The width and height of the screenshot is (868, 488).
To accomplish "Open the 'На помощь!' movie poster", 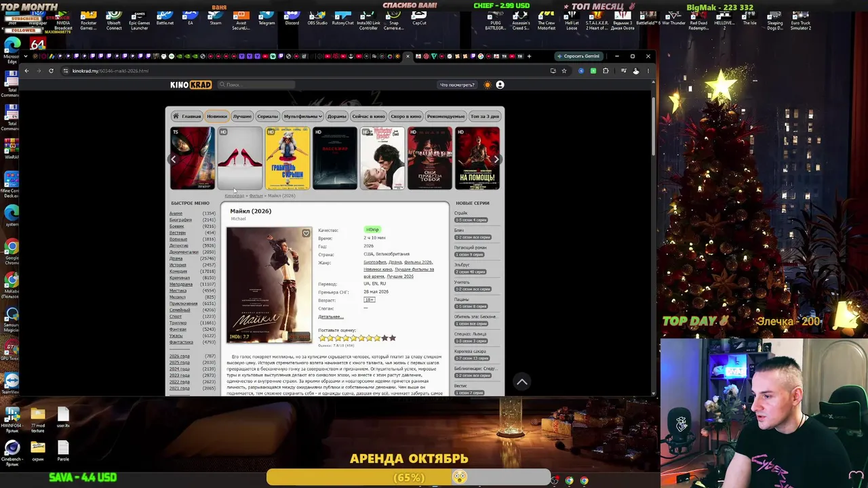I will click(477, 159).
